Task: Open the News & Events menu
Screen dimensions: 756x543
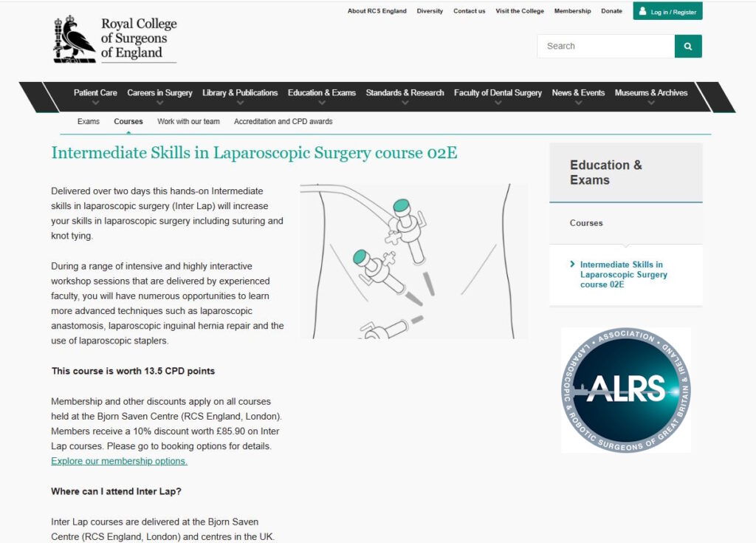Action: (x=578, y=93)
